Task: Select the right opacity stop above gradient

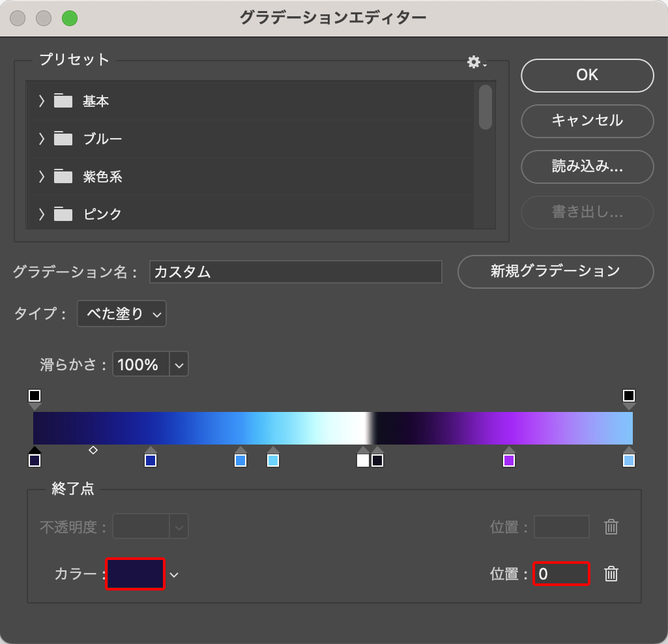Action: 628,396
